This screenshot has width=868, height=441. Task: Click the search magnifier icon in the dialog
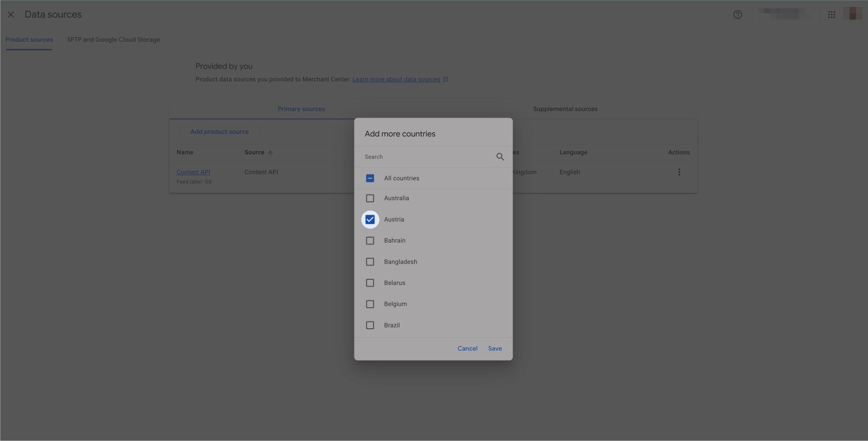point(500,157)
